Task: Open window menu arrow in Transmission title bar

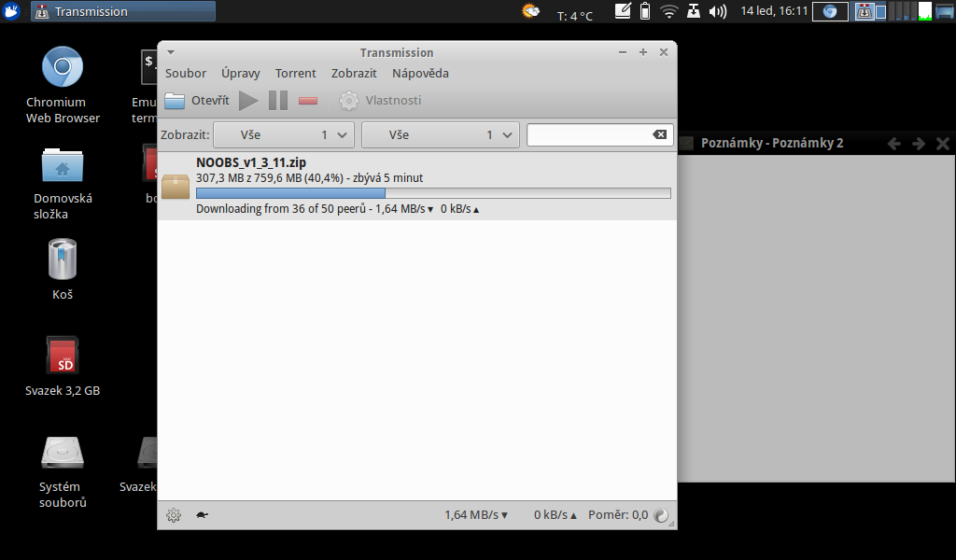Action: point(171,52)
